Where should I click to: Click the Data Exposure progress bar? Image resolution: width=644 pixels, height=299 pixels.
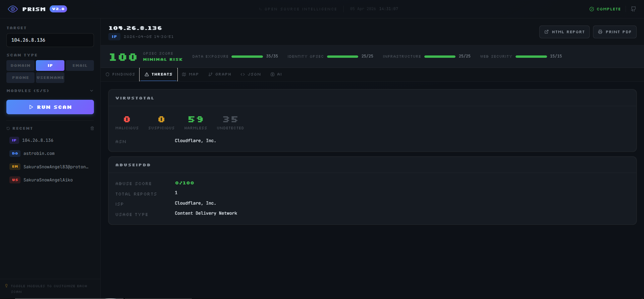247,56
